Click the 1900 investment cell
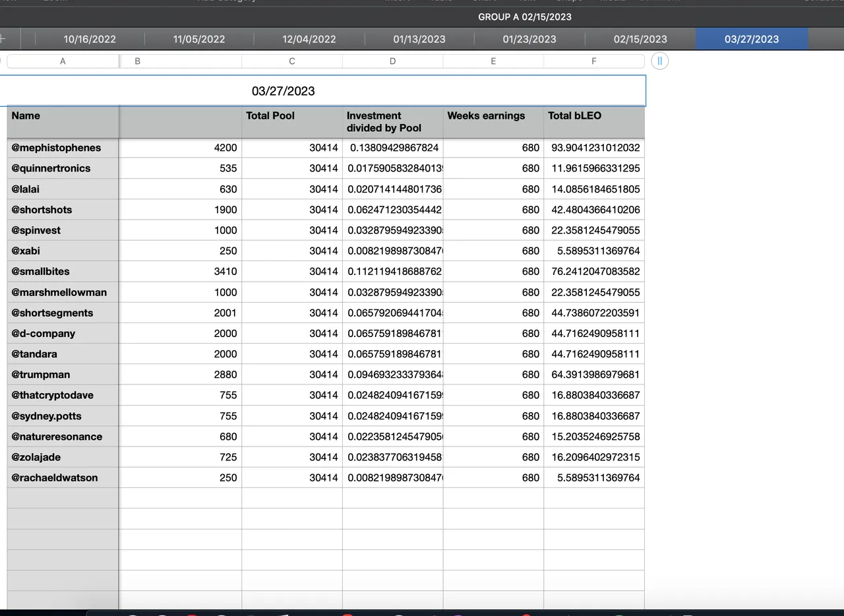The width and height of the screenshot is (844, 616). [x=180, y=210]
